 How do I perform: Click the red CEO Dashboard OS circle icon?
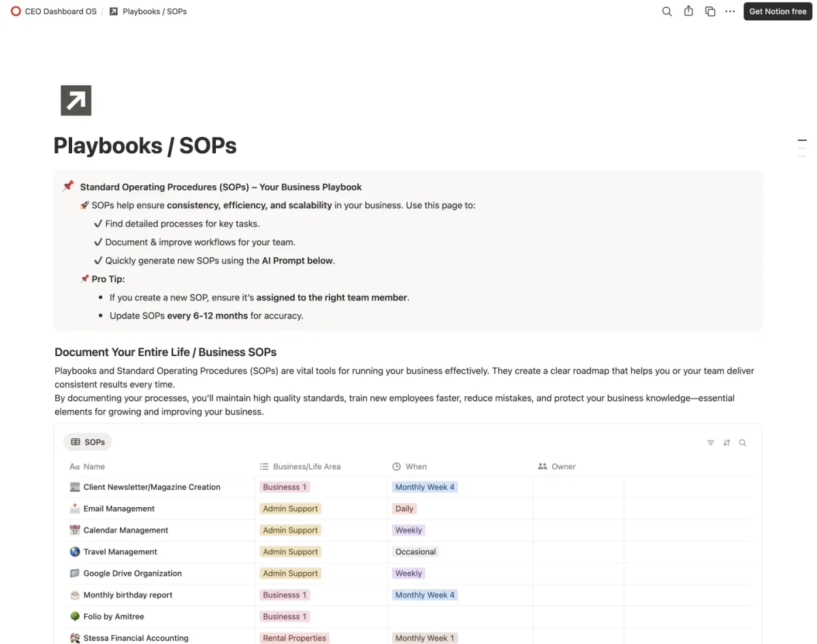tap(16, 12)
